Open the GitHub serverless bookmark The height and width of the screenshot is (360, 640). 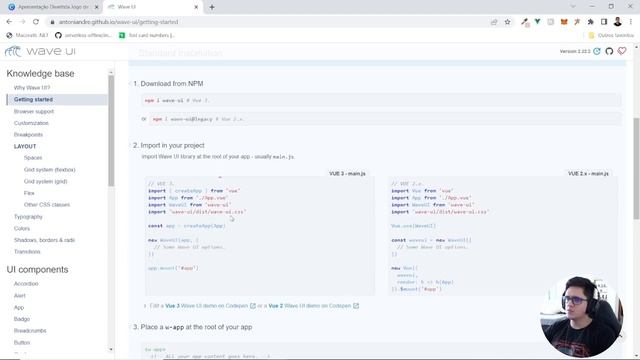click(x=83, y=36)
